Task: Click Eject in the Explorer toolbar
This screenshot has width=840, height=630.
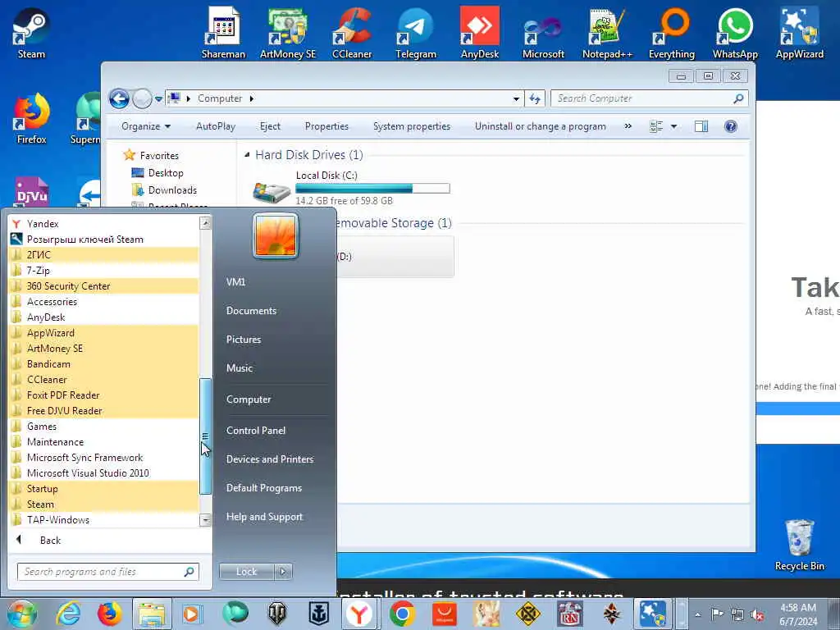Action: pyautogui.click(x=270, y=126)
